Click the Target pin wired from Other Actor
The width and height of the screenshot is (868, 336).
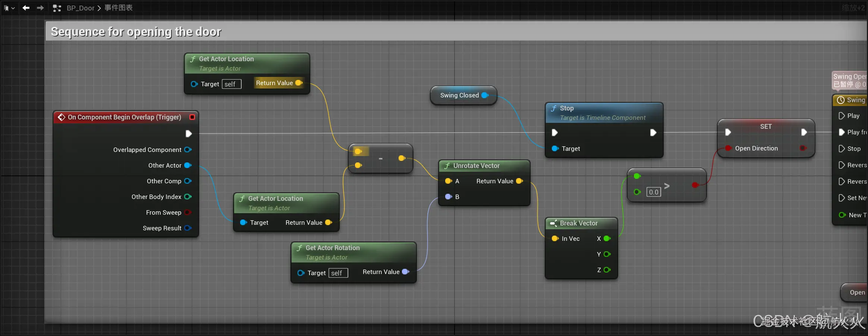pos(243,223)
